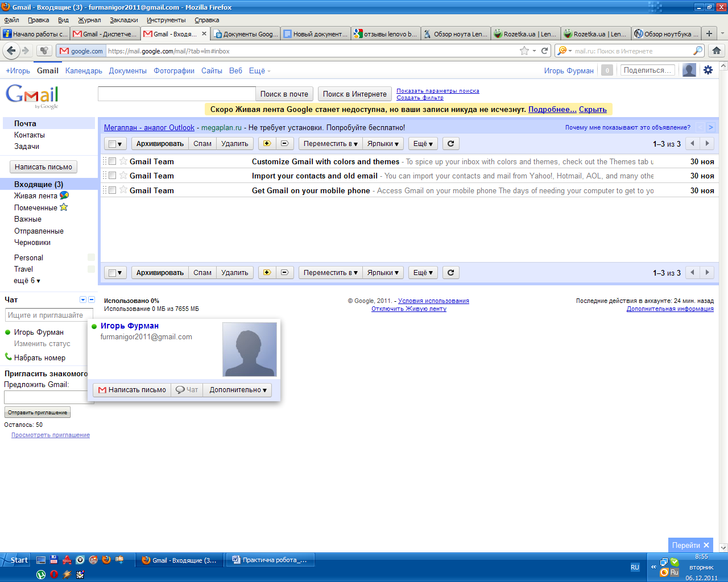Click RU language indicator in taskbar
Viewport: 728px width, 582px height.
(635, 567)
